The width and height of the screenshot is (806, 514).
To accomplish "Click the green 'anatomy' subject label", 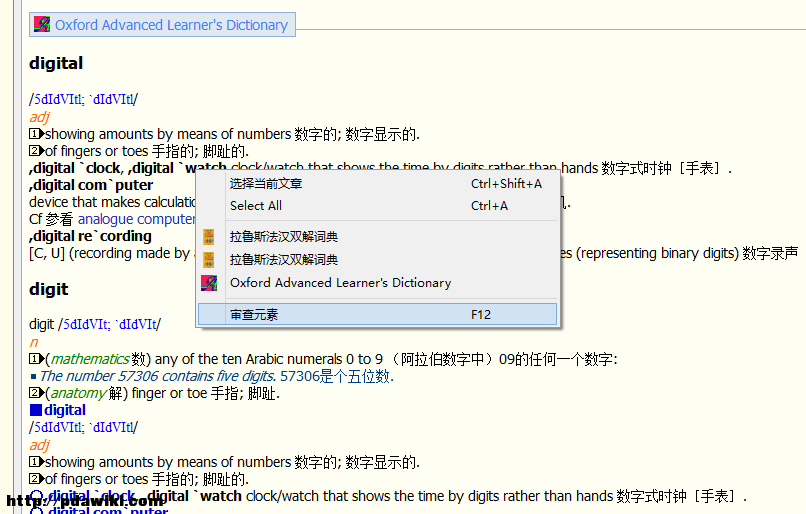I will (x=79, y=393).
